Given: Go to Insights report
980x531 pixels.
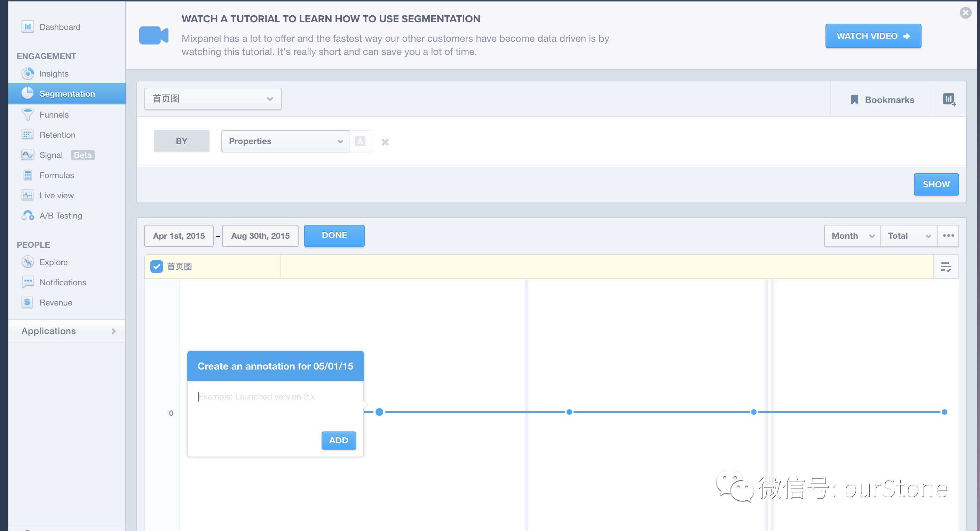Looking at the screenshot, I should pos(54,73).
